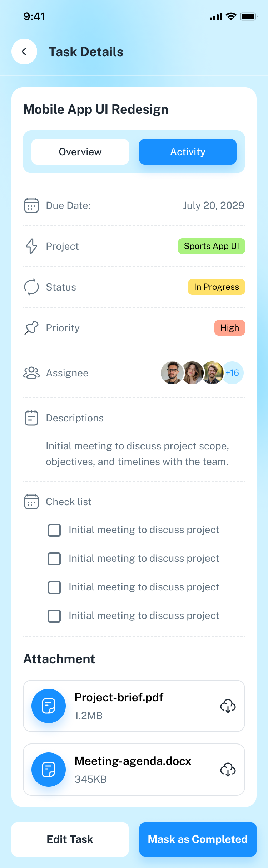Viewport: 268px width, 868px height.
Task: Click the Project lightning bolt icon
Action: [x=31, y=246]
